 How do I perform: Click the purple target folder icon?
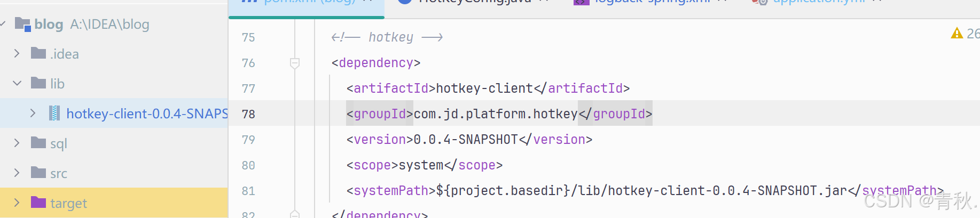point(38,203)
